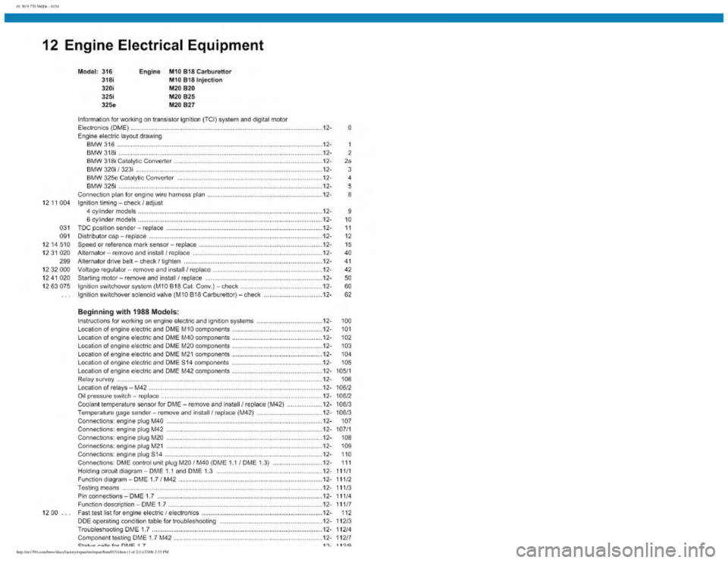The width and height of the screenshot is (728, 563).
Task: Click 'Ignition timing – check / adjust' line
Action: (x=121, y=203)
